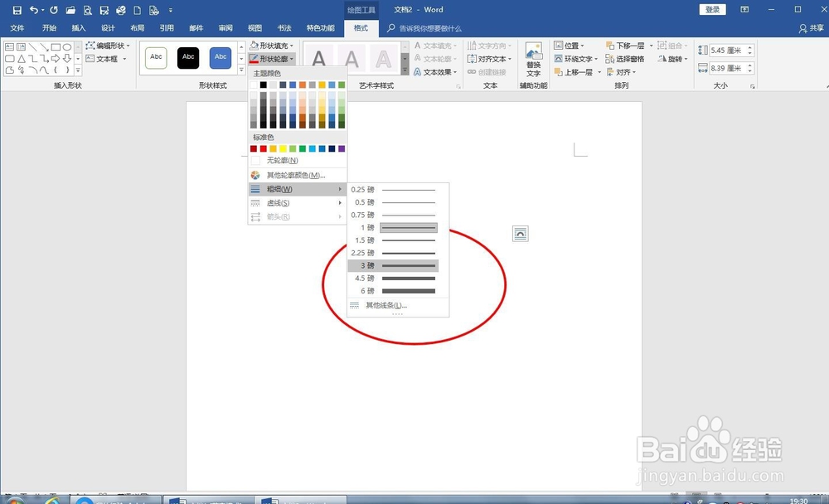Open the 对齐 arrange dropdown

[621, 72]
